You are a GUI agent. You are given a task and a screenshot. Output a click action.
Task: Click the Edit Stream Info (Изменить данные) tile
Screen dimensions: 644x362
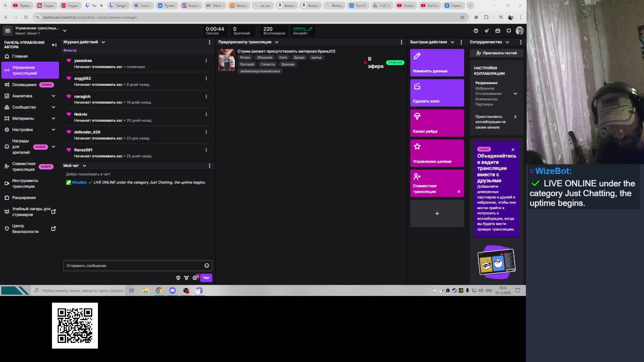(437, 63)
